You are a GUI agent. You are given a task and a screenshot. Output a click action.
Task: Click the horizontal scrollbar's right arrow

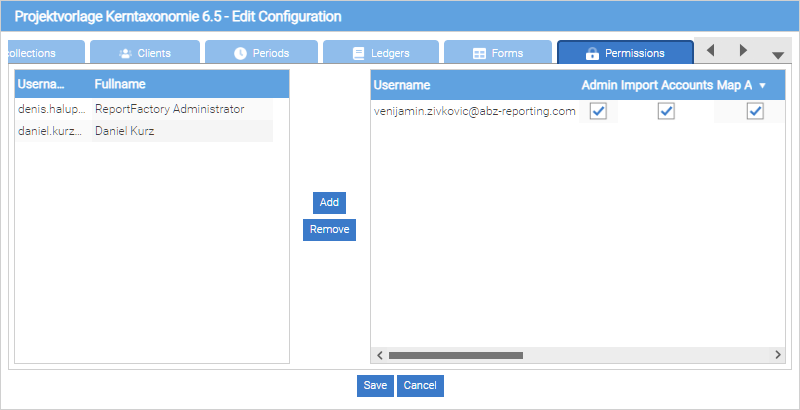(x=778, y=355)
